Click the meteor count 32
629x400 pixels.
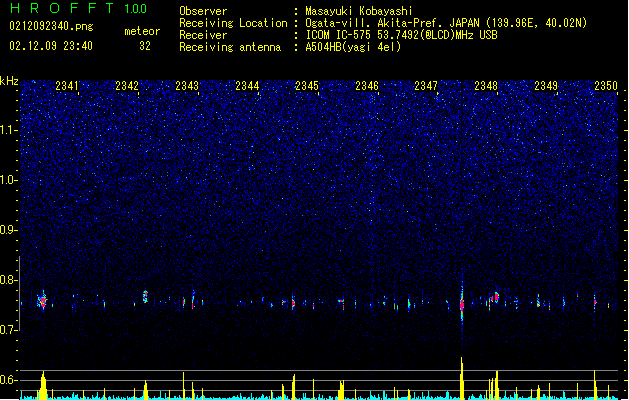coord(145,46)
